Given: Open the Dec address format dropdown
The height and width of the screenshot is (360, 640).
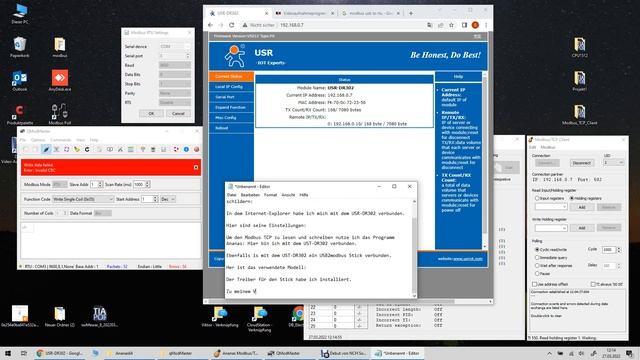Looking at the screenshot, I should (168, 199).
